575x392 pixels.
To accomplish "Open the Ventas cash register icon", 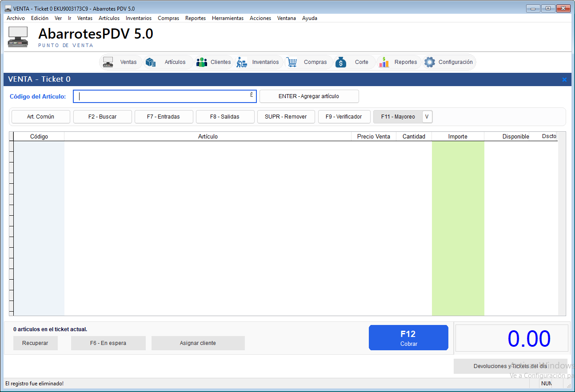I will click(x=108, y=62).
